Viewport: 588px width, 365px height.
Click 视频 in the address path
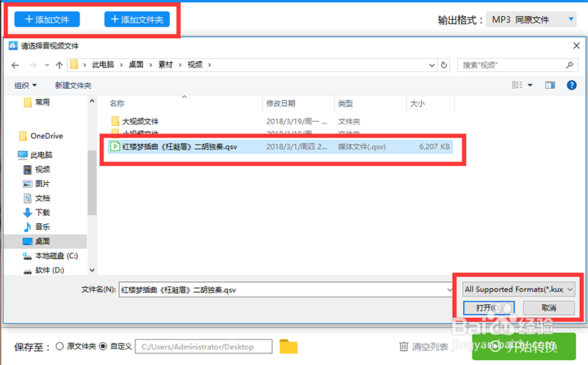pyautogui.click(x=195, y=65)
